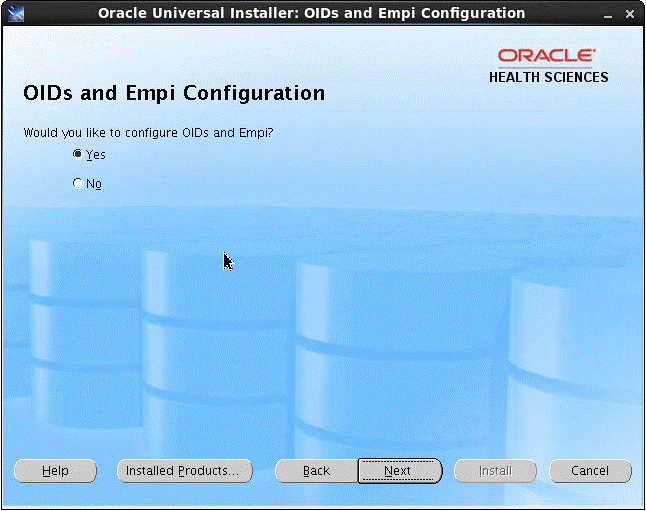Close the Oracle Universal Installer window

point(630,14)
